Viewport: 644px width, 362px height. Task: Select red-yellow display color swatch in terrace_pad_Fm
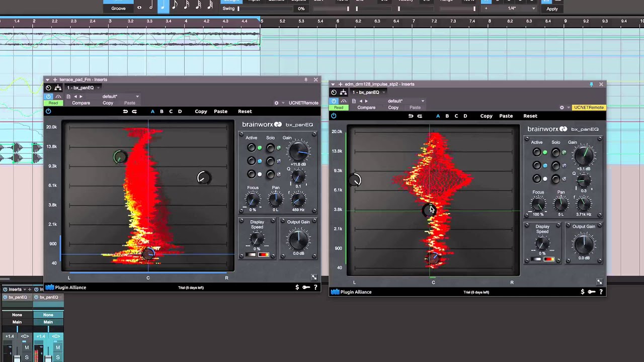(x=263, y=254)
